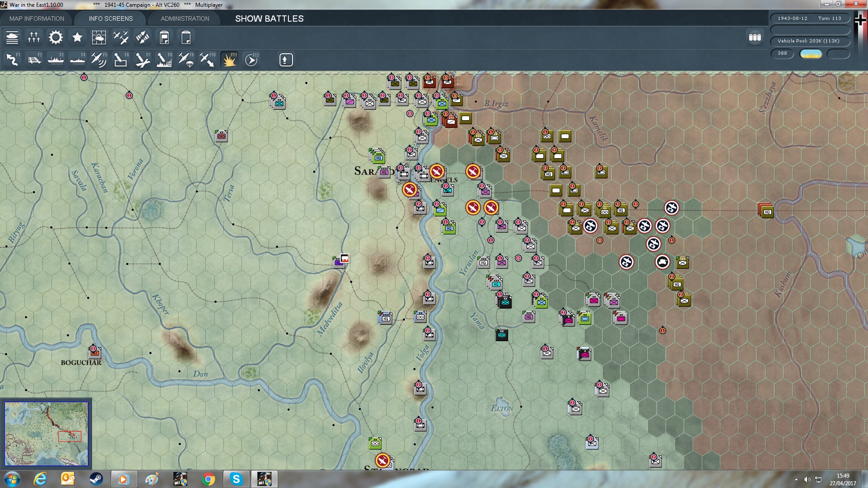Click the German Balkenkreuz side flag
Screen dimensions: 868x488
point(860,19)
